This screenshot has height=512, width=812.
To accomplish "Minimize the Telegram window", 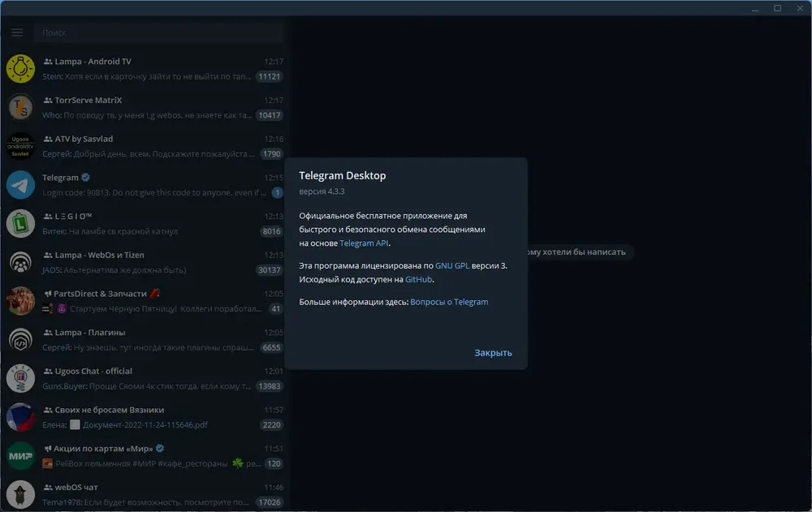I will tap(755, 8).
